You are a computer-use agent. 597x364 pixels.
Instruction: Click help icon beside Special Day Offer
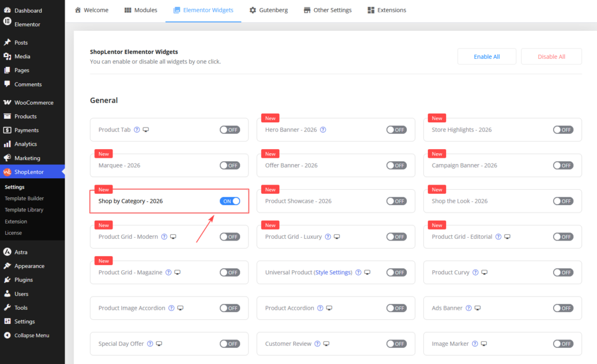150,344
